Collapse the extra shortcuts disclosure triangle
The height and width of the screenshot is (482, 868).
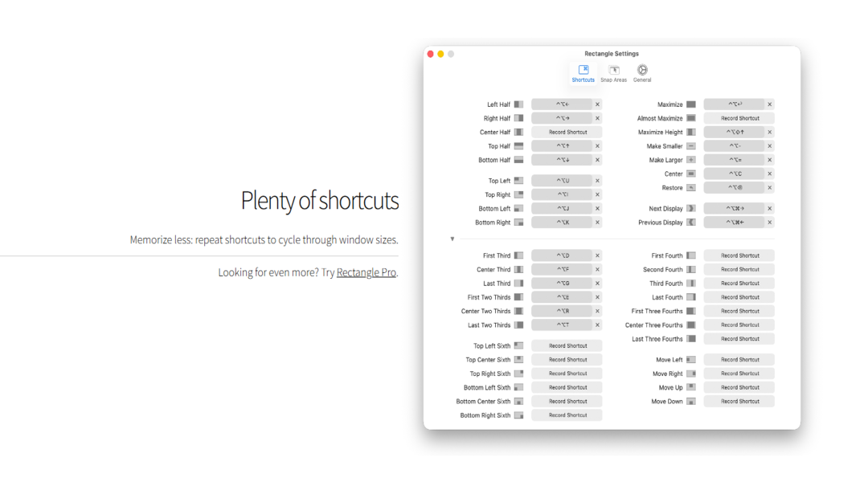[x=452, y=239]
